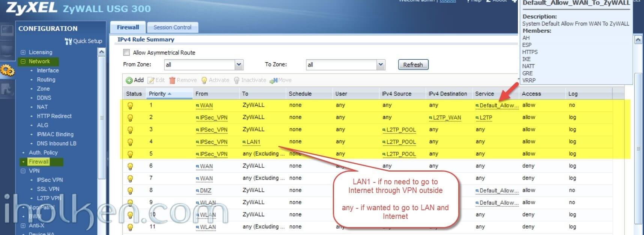The image size is (644, 235).
Task: Open DNS Inbound LB menu item
Action: (x=56, y=143)
